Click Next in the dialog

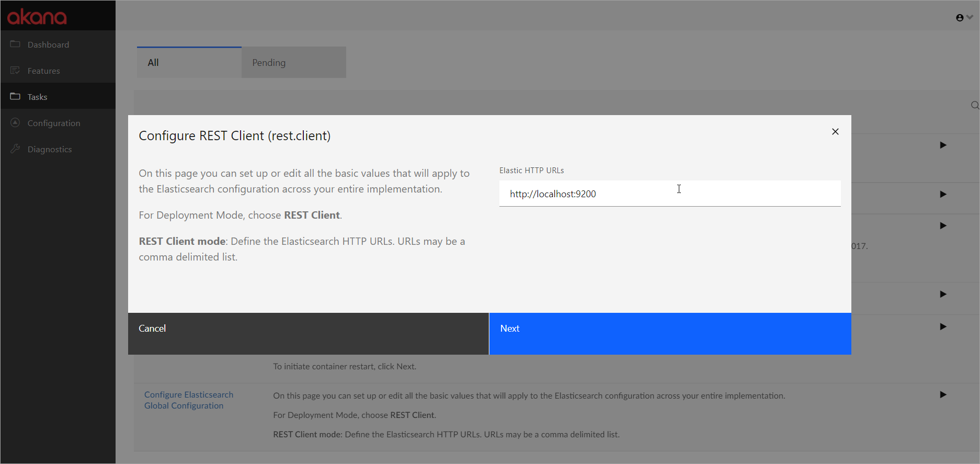pyautogui.click(x=670, y=334)
